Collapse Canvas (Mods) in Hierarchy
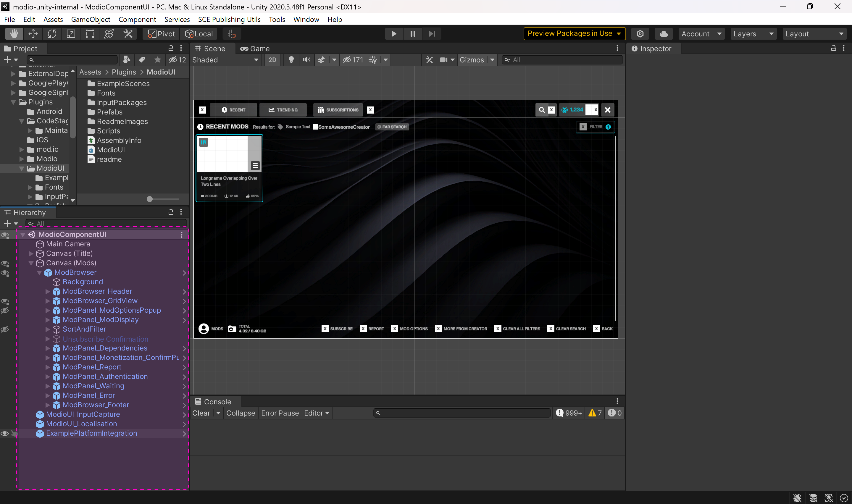 pyautogui.click(x=31, y=263)
